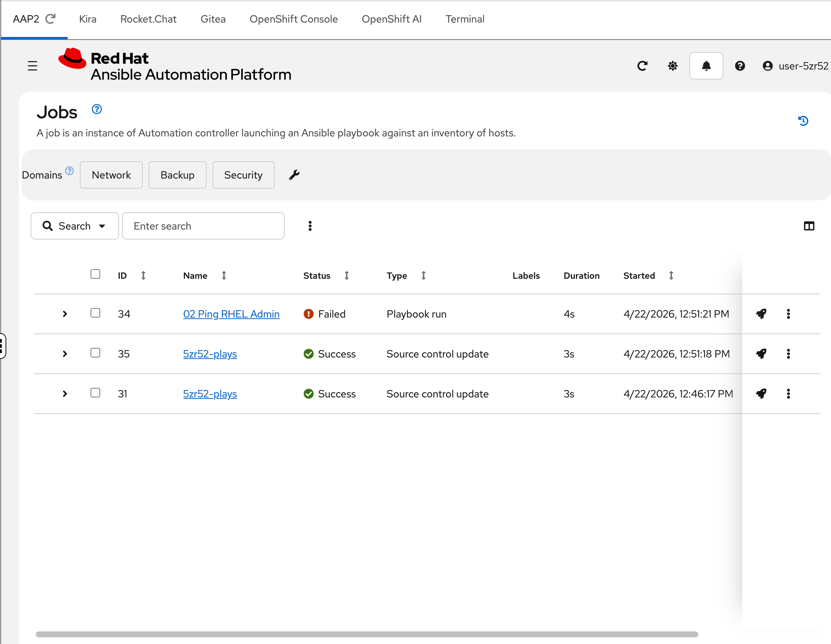Sort jobs by Started column

pos(671,275)
